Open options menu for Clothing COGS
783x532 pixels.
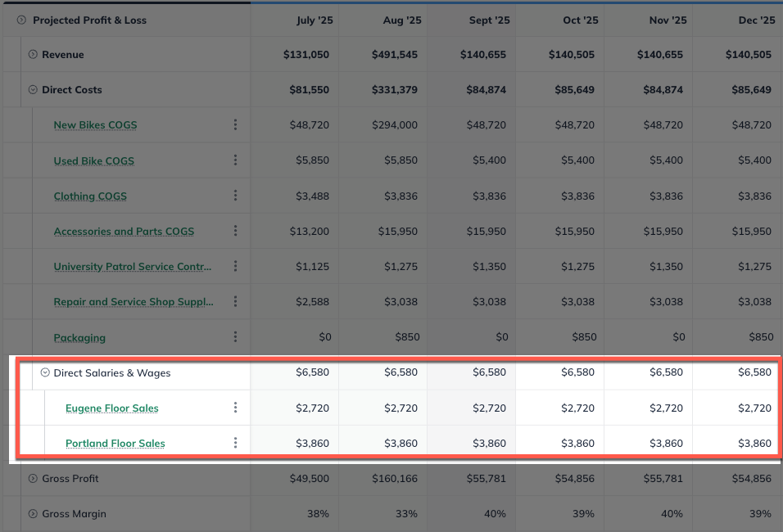click(235, 196)
